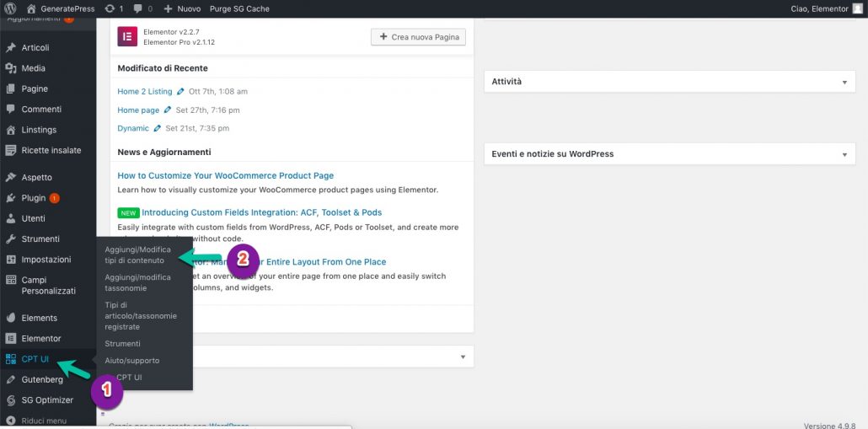868x429 pixels.
Task: Open the Home 2 Listing link
Action: 144,92
